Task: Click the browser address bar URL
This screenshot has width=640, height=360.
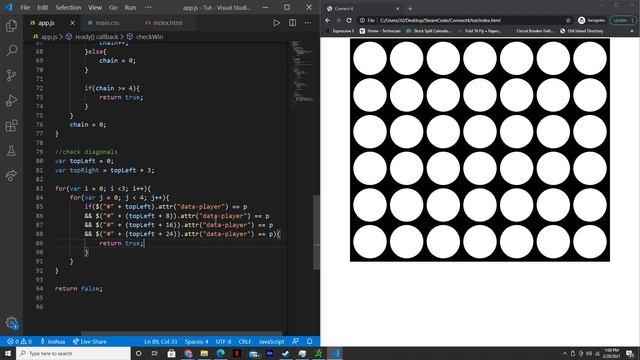Action: 440,20
